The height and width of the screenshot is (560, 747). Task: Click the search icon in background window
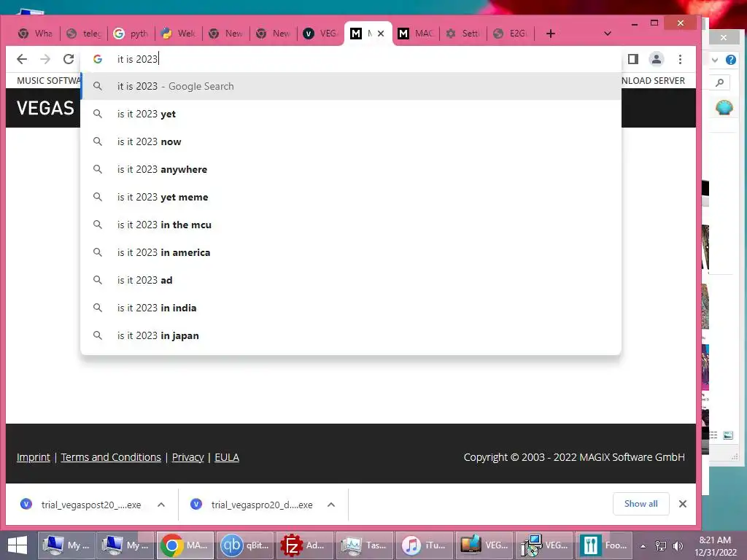pyautogui.click(x=720, y=82)
